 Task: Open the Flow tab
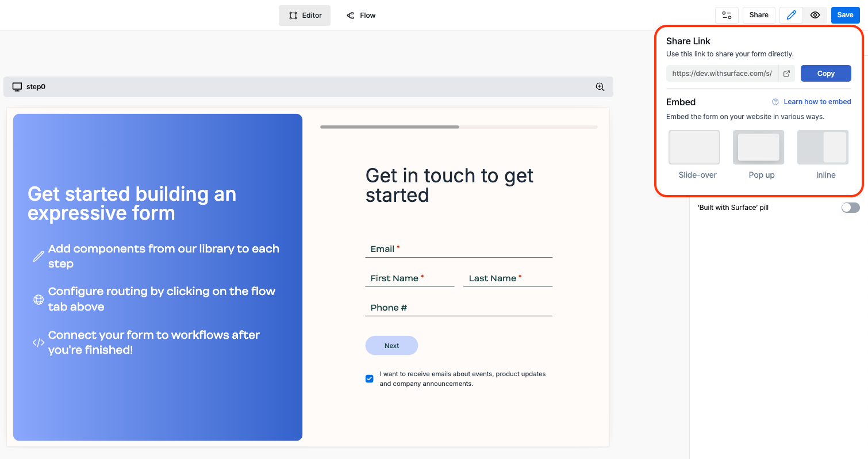[x=360, y=15]
